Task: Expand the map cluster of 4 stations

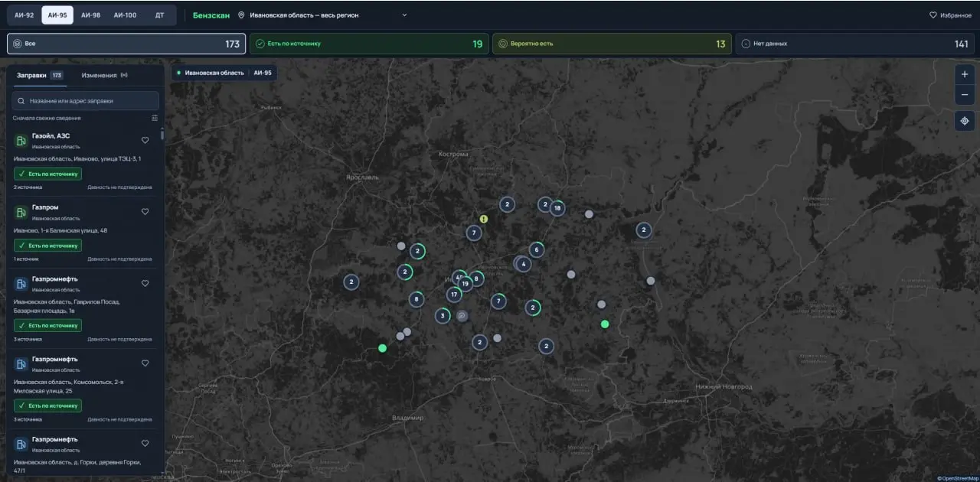Action: [x=524, y=264]
